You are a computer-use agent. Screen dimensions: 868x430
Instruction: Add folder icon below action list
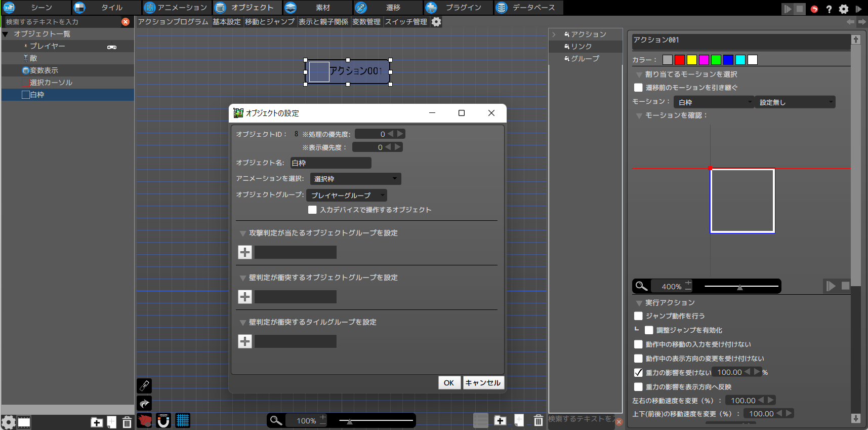tap(500, 420)
